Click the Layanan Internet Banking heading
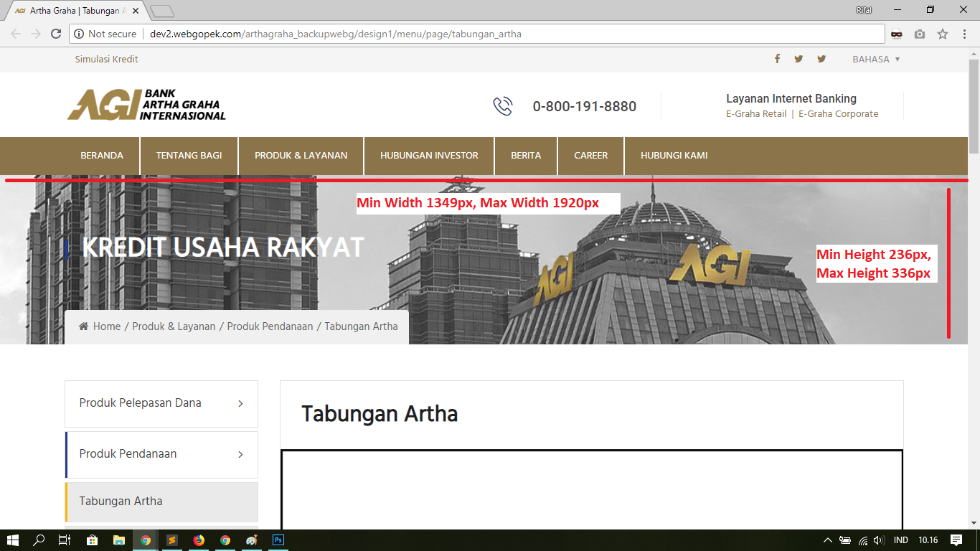Viewport: 980px width, 551px height. tap(791, 98)
